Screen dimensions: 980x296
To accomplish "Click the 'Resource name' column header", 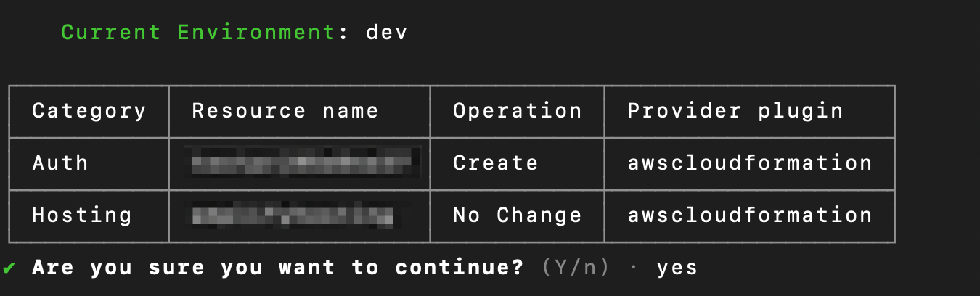I will pos(285,111).
